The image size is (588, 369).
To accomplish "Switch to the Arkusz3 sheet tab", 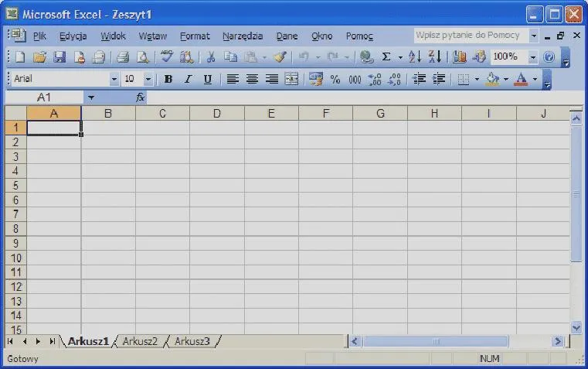I will (192, 341).
